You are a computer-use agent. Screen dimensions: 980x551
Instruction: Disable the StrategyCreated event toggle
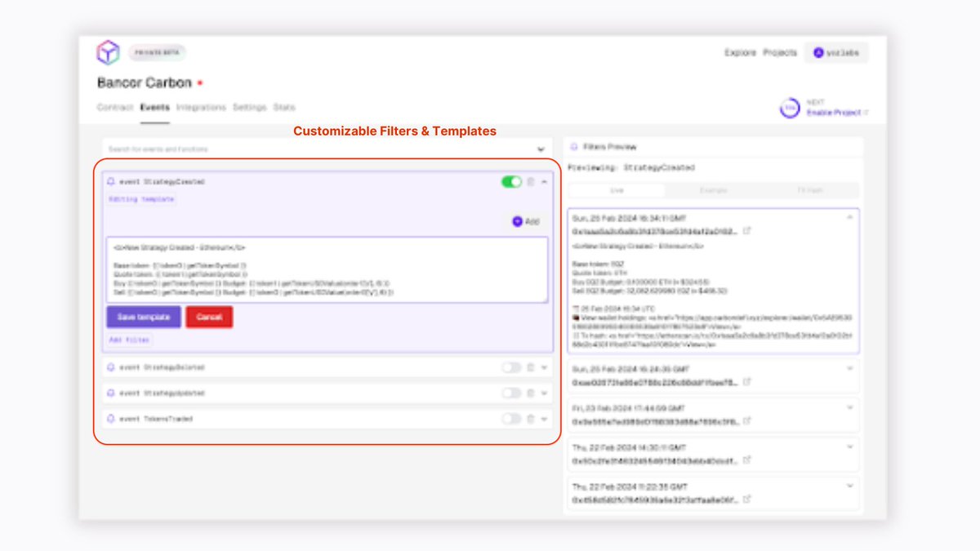click(x=511, y=181)
